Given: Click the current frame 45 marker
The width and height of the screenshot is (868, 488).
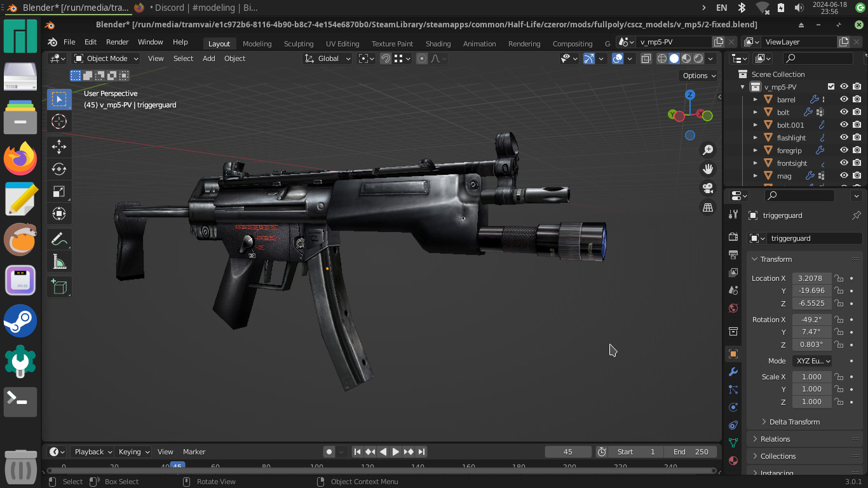Looking at the screenshot, I should pyautogui.click(x=177, y=466).
